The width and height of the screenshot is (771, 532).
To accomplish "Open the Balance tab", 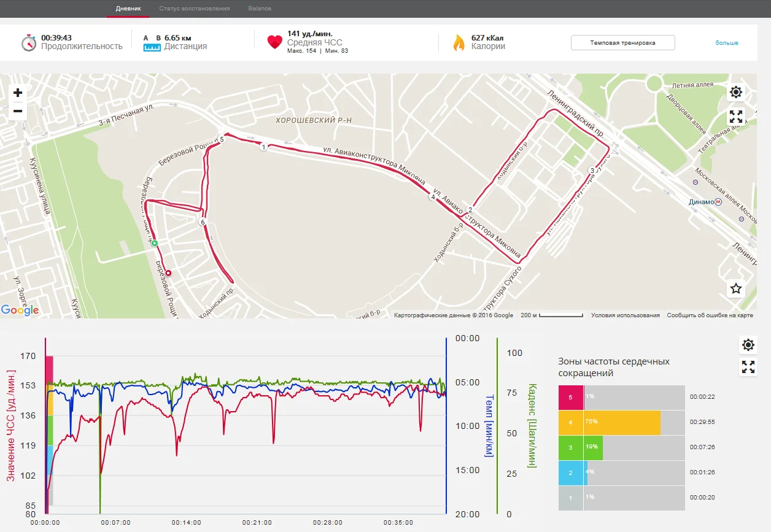I will 260,9.
